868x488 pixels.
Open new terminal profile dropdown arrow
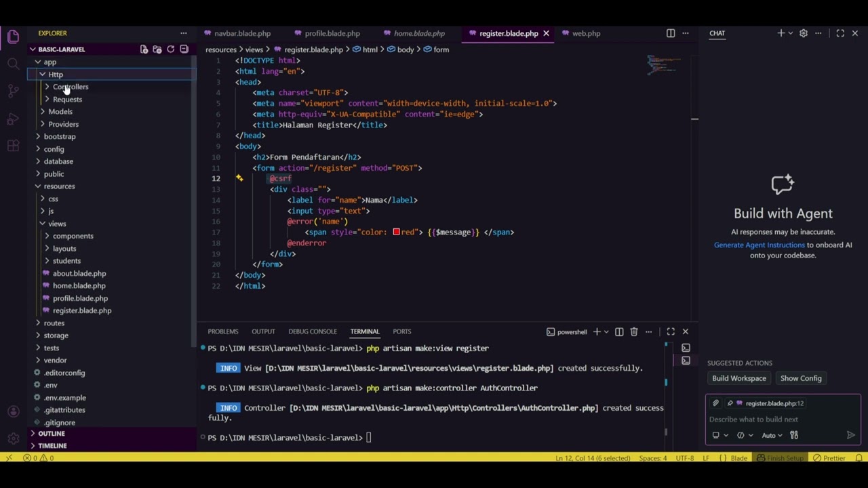606,332
